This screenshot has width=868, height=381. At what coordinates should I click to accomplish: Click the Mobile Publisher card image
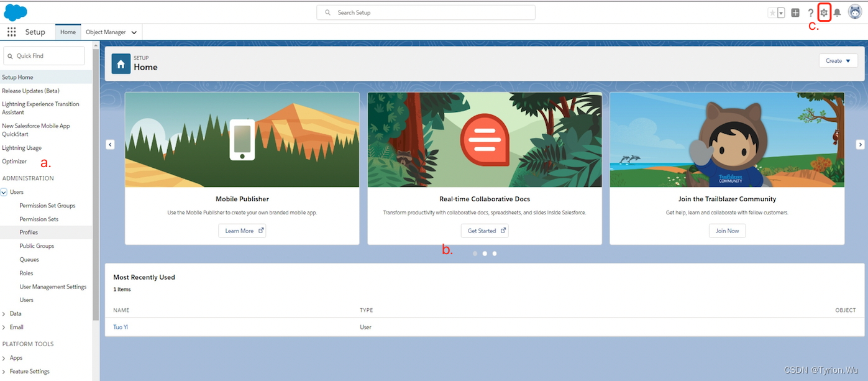(242, 140)
